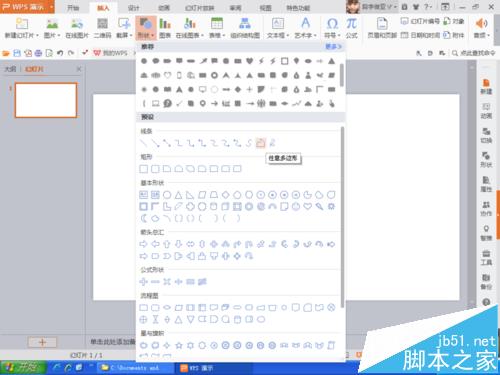The height and width of the screenshot is (375, 500).
Task: Insert a chart (图表)
Action: (165, 28)
